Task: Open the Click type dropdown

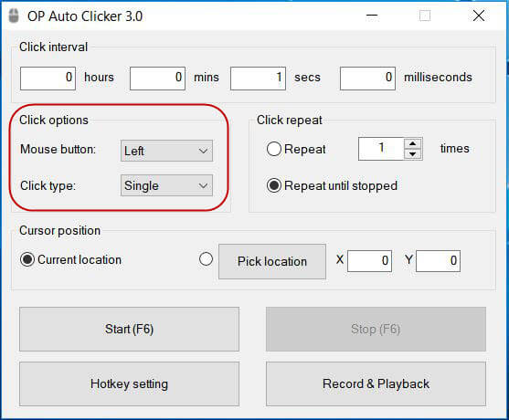Action: 166,185
